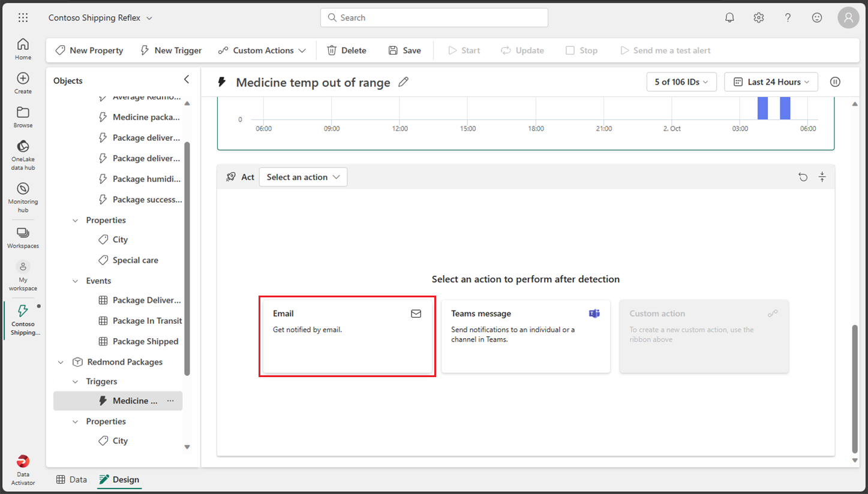Click Save in ribbon
868x494 pixels.
click(x=404, y=50)
